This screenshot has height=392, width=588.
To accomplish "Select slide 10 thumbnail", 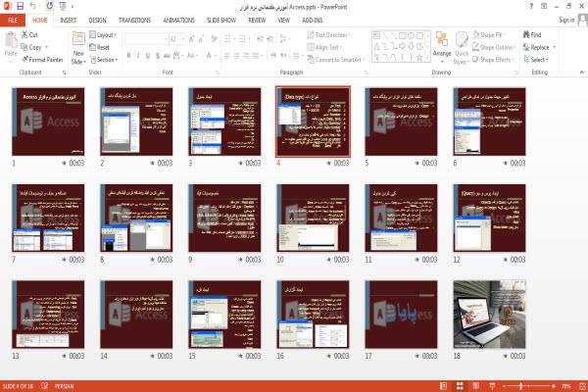I will (x=313, y=218).
